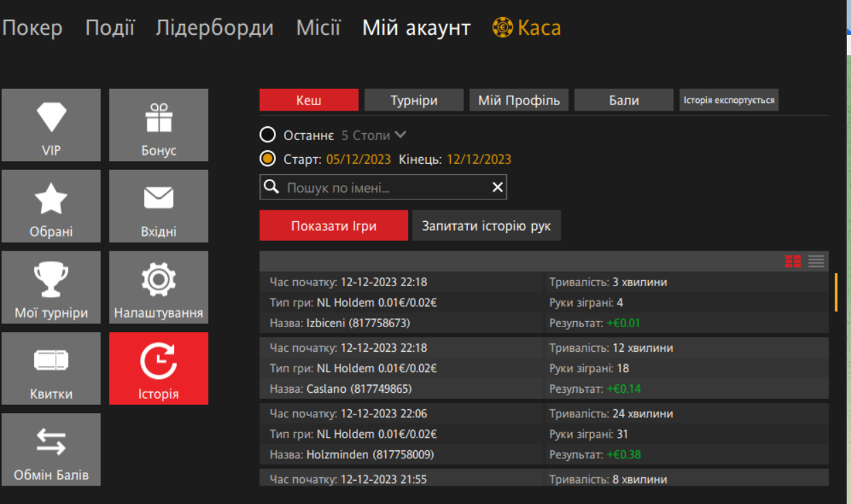Image resolution: width=851 pixels, height=504 pixels.
Task: Open the Бонус gift tile
Action: pos(158,125)
